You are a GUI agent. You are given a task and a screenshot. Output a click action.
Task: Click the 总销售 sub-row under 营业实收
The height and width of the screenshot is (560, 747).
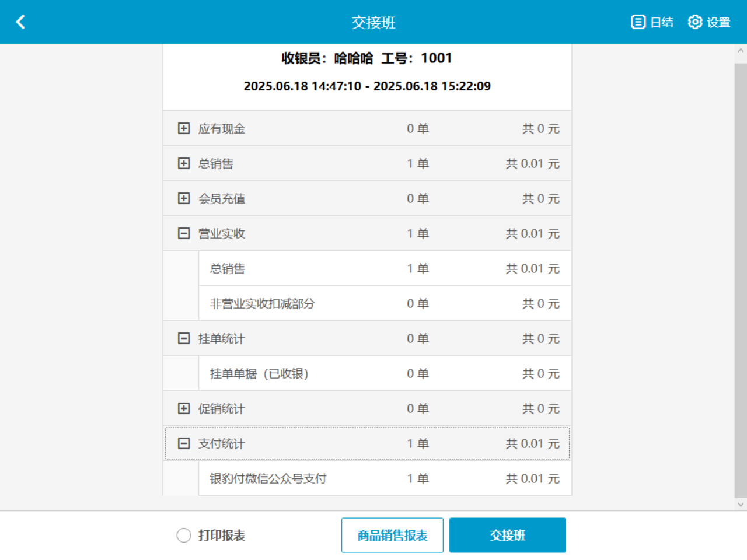[x=229, y=268]
